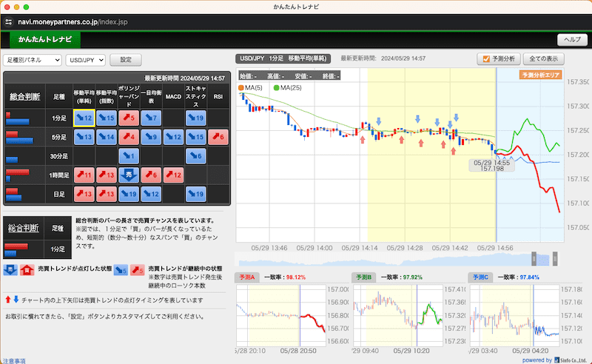The image size is (592, 364).
Task: Click the 一致率 98.12% value
Action: (296, 277)
